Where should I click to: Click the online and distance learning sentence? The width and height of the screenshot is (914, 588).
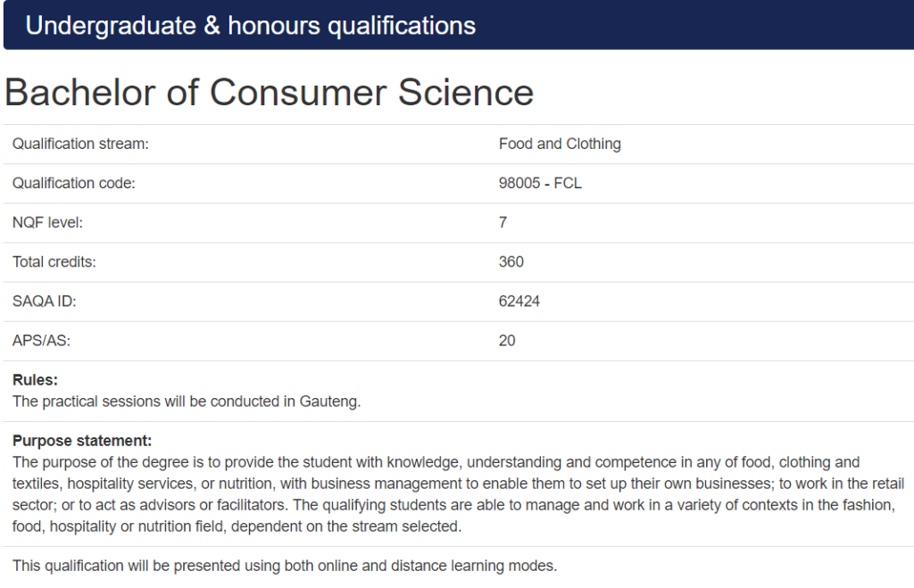[x=285, y=566]
